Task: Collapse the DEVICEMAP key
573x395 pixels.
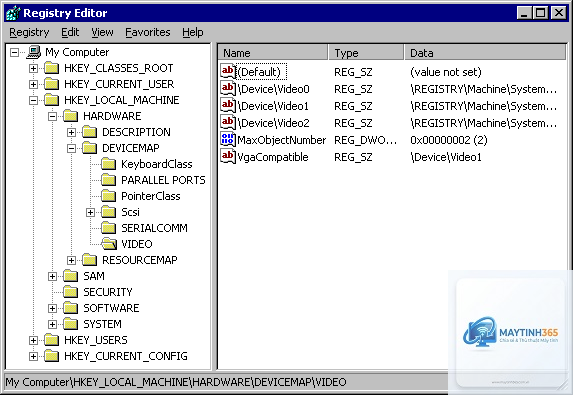Action: click(x=71, y=148)
